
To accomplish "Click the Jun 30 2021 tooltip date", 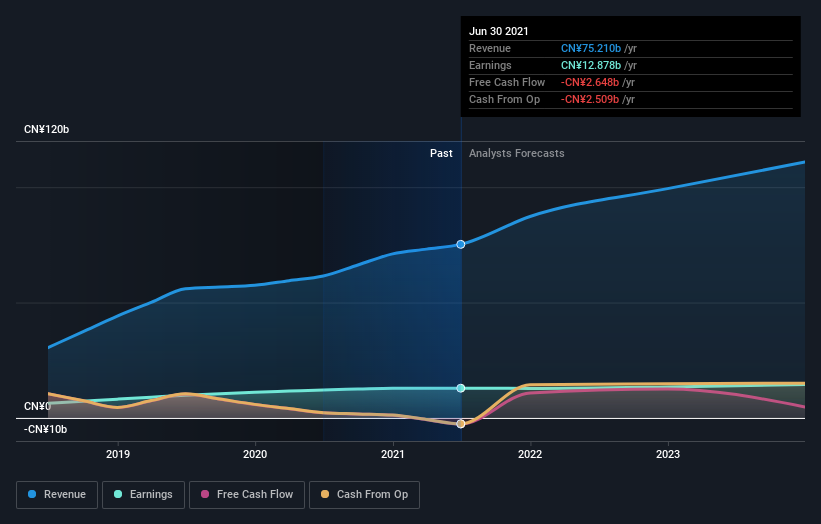I will point(499,31).
